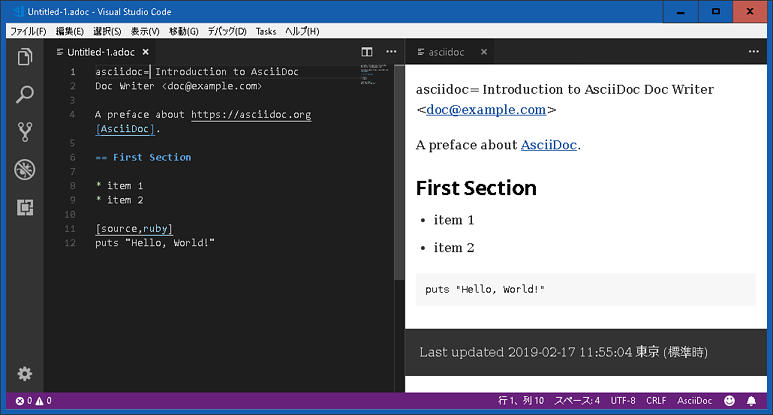Open the 表示(V) menu

click(x=145, y=31)
